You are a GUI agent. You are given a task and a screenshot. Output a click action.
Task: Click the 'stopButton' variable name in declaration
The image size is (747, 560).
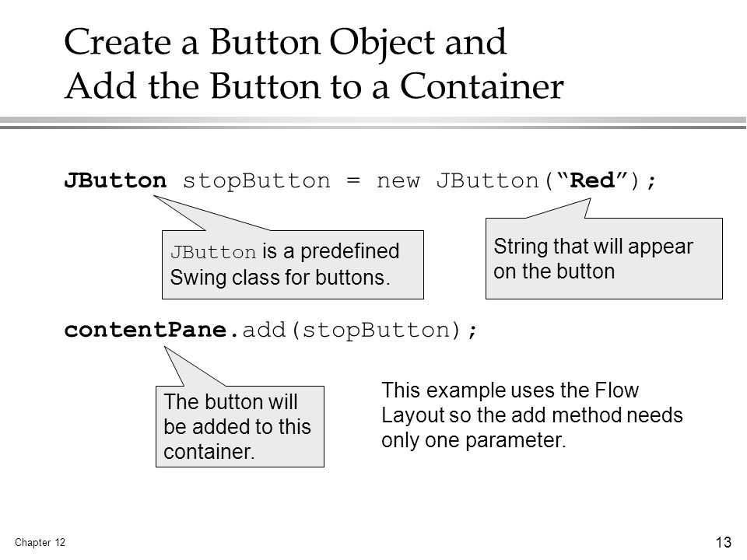256,181
